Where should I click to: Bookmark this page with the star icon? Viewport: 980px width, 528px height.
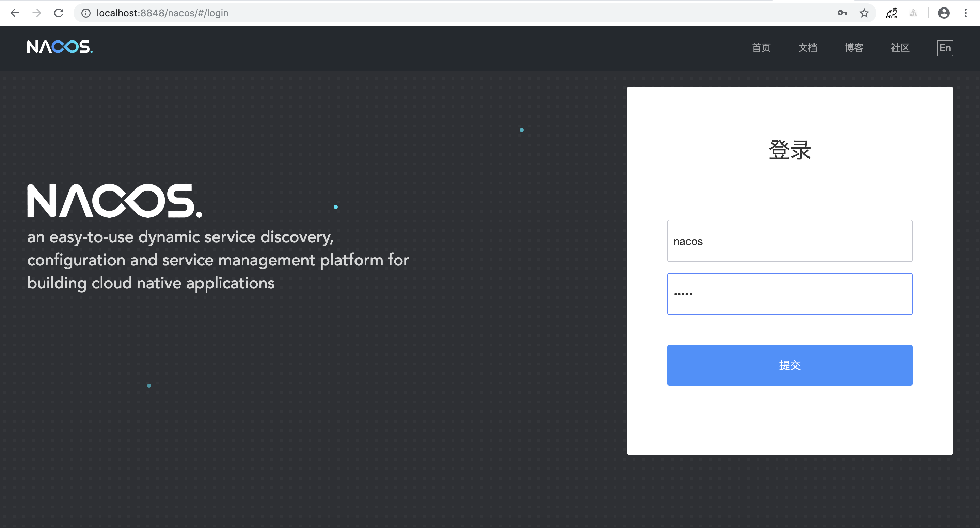point(864,13)
